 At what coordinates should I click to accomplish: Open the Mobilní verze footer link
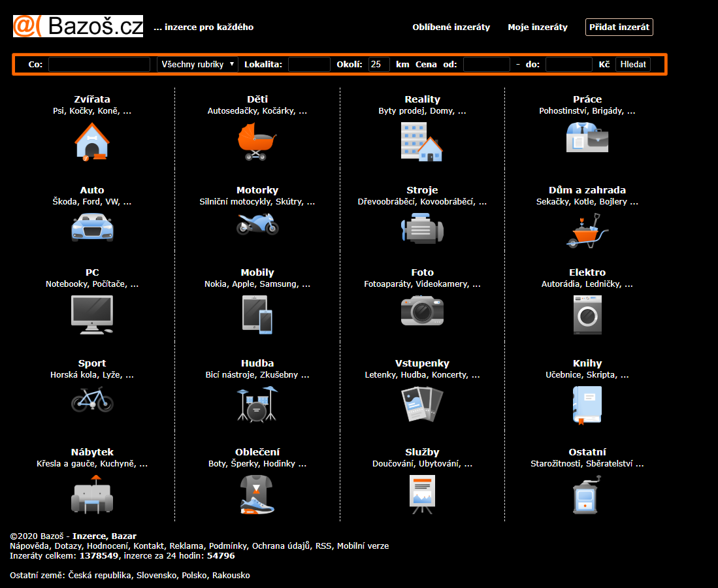(363, 546)
